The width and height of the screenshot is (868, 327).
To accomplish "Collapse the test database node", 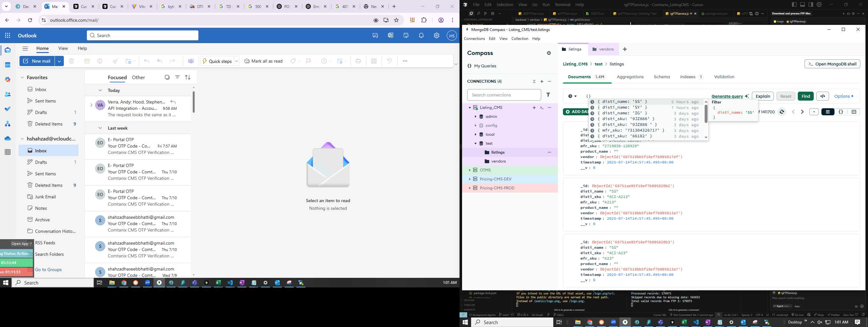I will click(x=475, y=144).
